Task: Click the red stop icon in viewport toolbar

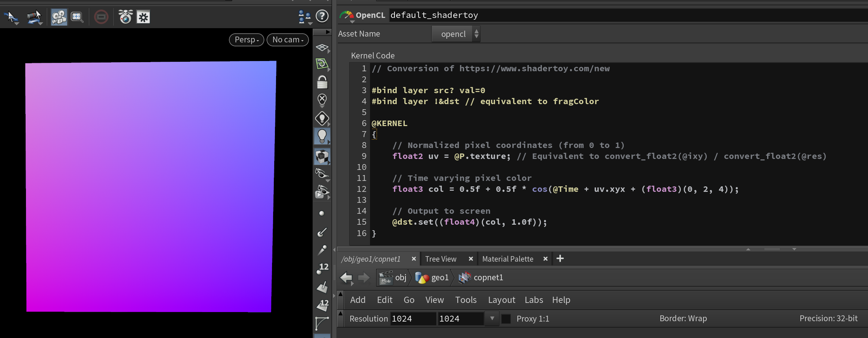Action: click(x=101, y=17)
